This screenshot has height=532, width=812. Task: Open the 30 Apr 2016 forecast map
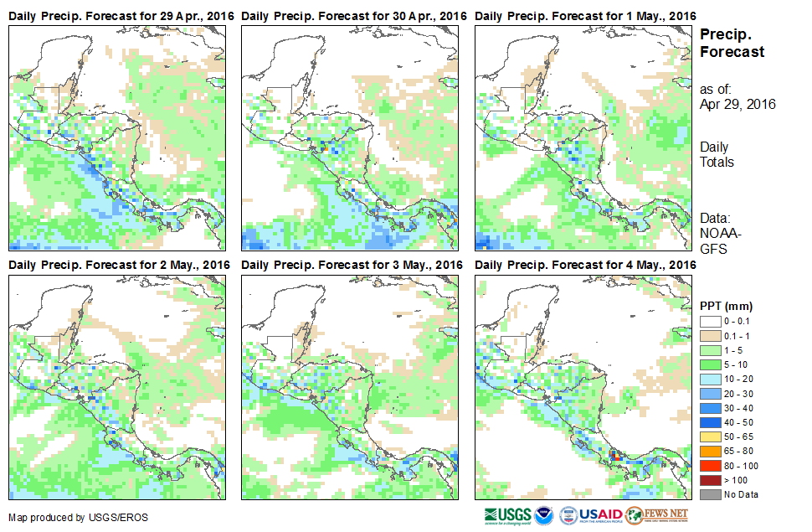tap(350, 137)
